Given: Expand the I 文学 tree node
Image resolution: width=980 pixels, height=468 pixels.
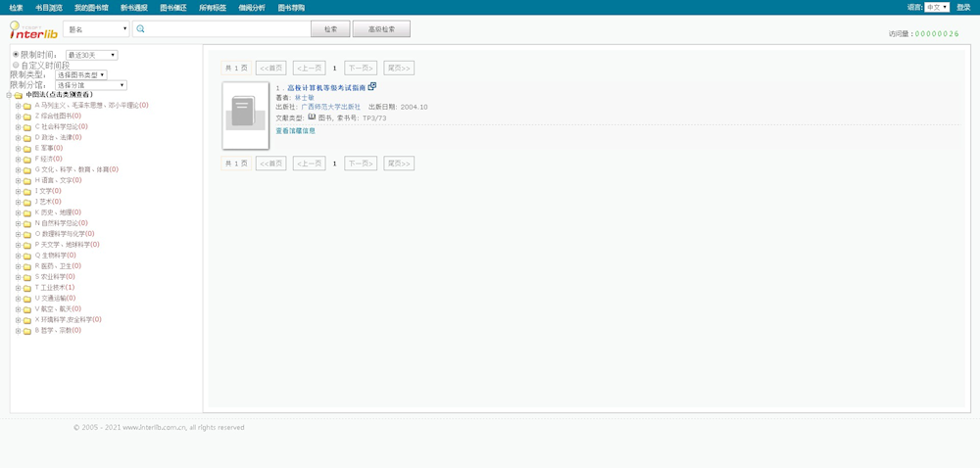Looking at the screenshot, I should pos(18,191).
